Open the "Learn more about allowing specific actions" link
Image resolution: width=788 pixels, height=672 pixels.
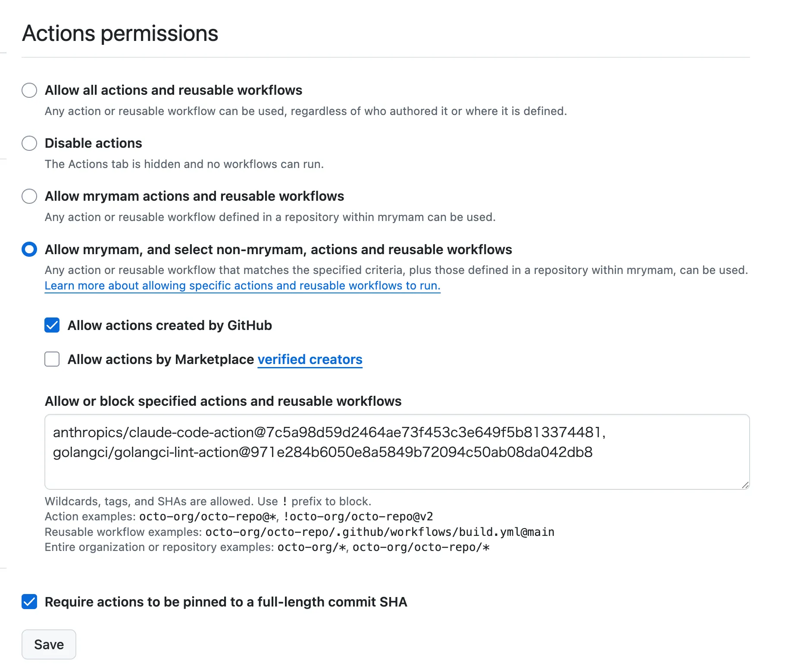tap(242, 285)
